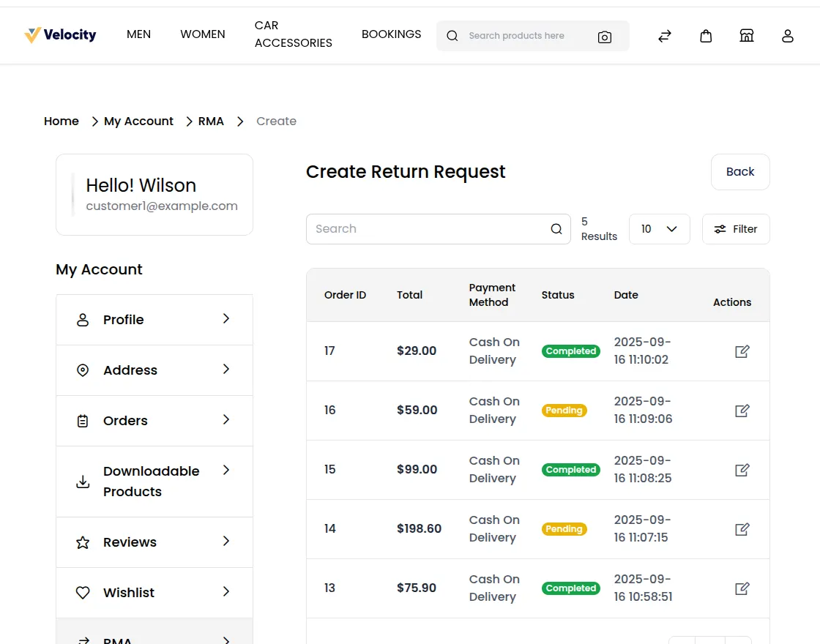Open the results-per-page dropdown showing 10
The image size is (820, 644).
click(659, 228)
